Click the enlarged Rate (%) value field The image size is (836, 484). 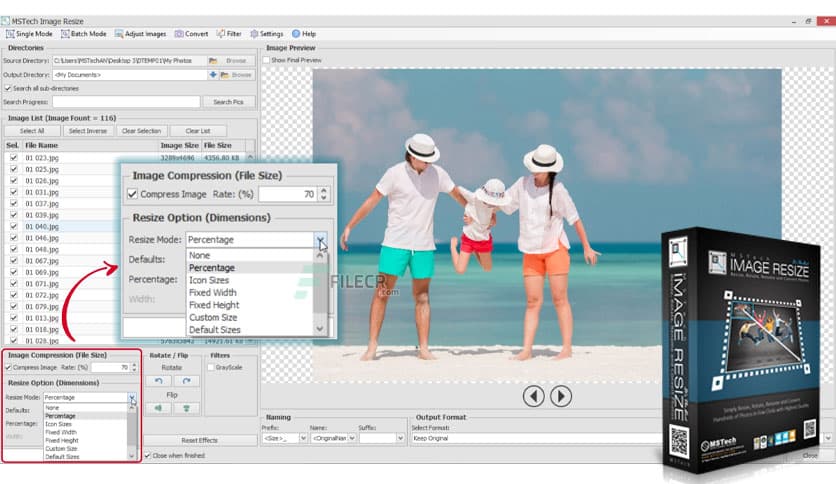tap(288, 194)
